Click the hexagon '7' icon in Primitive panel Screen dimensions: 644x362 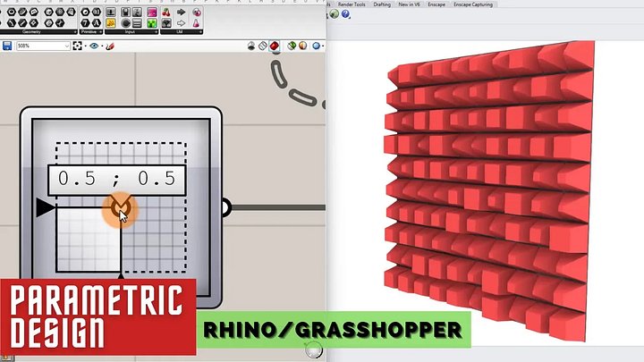(85, 23)
